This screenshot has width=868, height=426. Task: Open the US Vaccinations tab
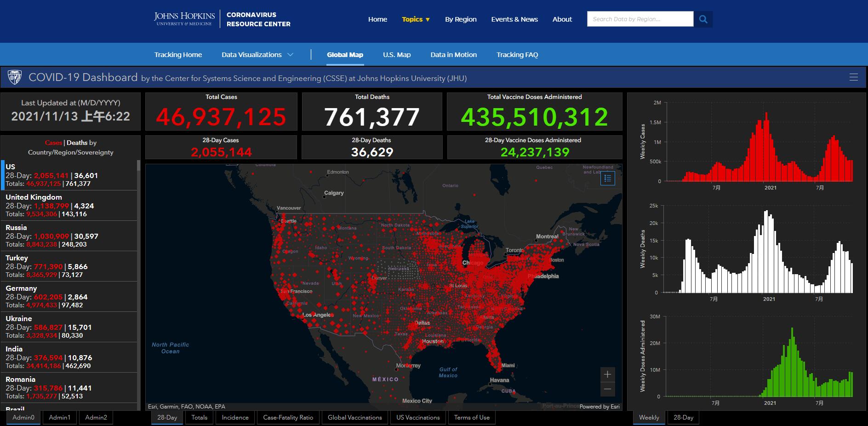[418, 418]
